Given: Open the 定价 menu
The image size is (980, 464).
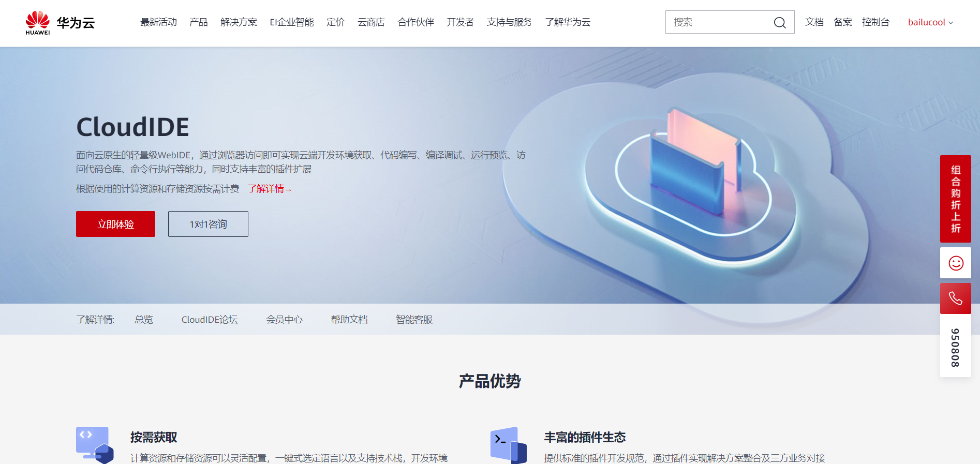Looking at the screenshot, I should [336, 22].
